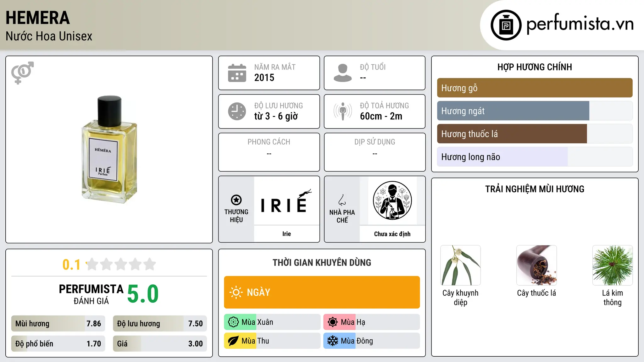Click the Nhà pha chế label
Image resolution: width=644 pixels, height=362 pixels.
(x=342, y=216)
